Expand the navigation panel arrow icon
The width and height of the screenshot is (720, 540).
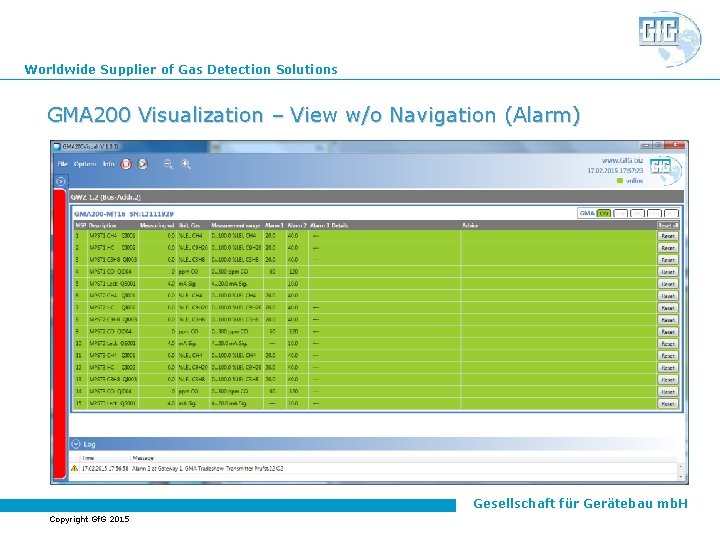pyautogui.click(x=61, y=181)
